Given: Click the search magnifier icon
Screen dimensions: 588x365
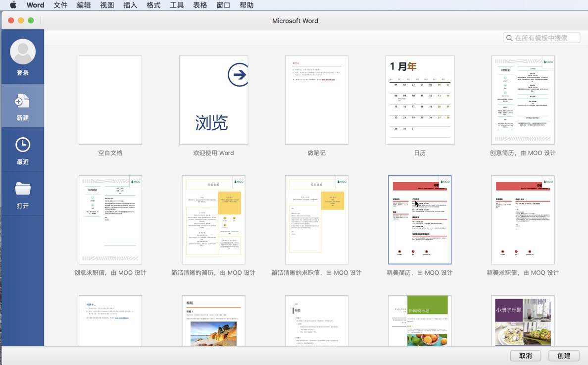Looking at the screenshot, I should [509, 38].
